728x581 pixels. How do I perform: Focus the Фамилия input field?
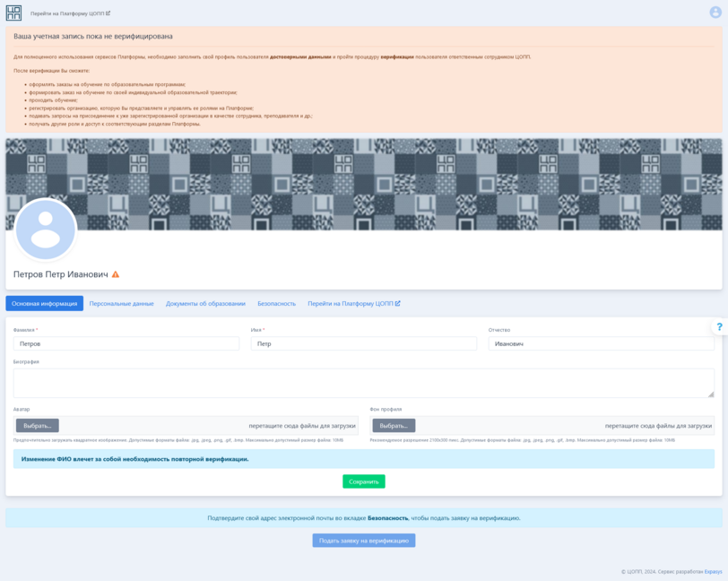pyautogui.click(x=126, y=343)
